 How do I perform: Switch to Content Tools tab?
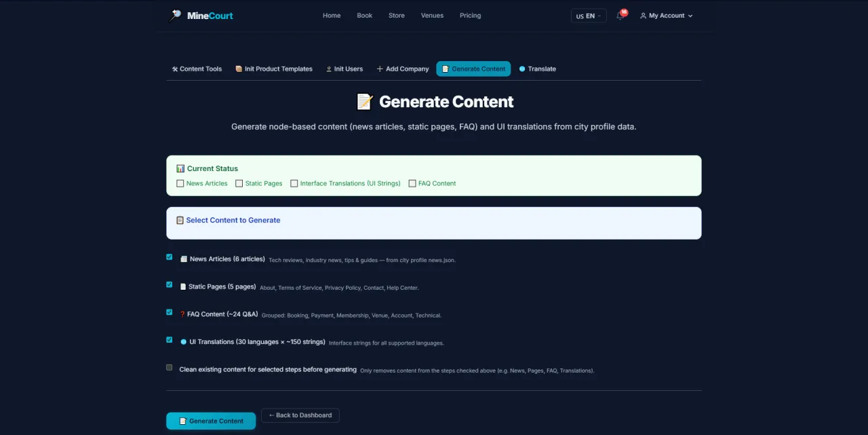(x=197, y=69)
